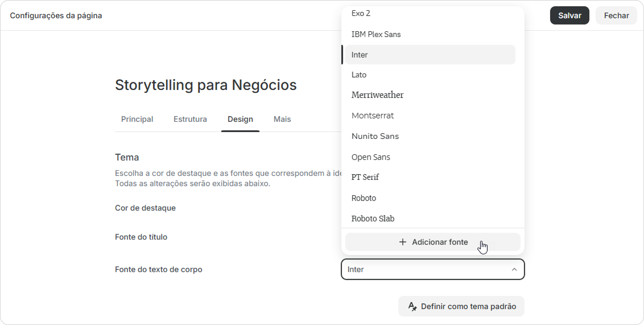644x325 pixels.
Task: Choose the Merriweather serif font
Action: (430, 95)
